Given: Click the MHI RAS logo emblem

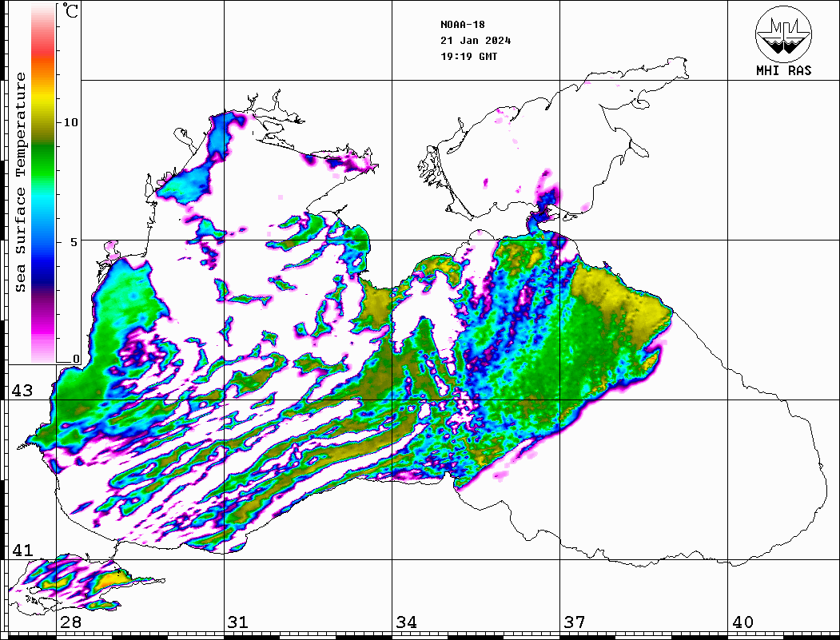Looking at the screenshot, I should [x=784, y=34].
